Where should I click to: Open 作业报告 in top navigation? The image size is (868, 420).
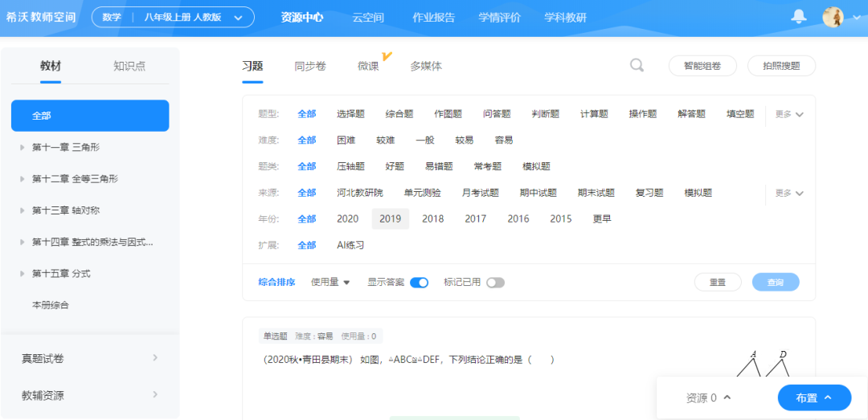(433, 17)
